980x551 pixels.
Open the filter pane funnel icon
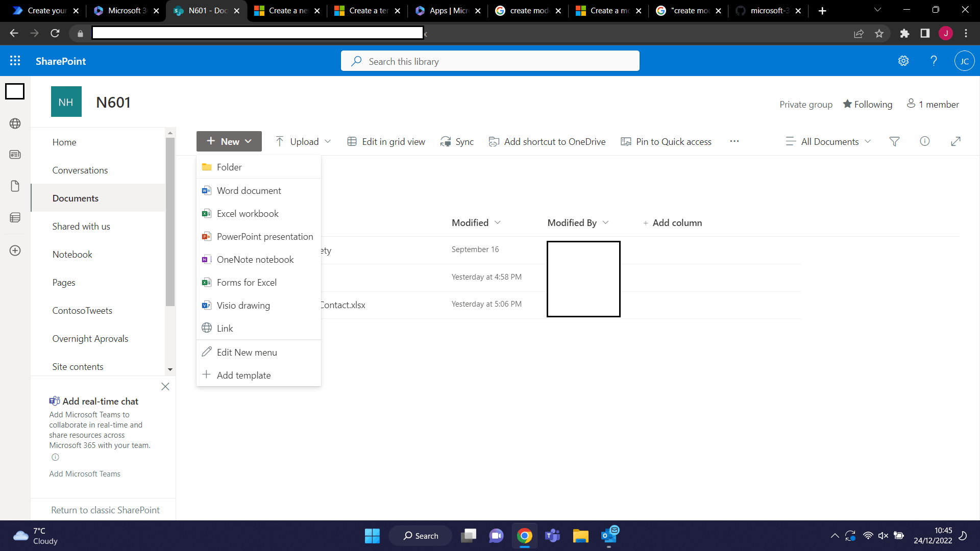[894, 141]
